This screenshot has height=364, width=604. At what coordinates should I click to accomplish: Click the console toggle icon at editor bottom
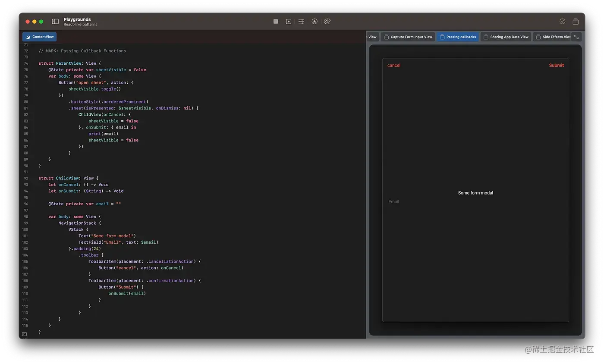point(24,334)
